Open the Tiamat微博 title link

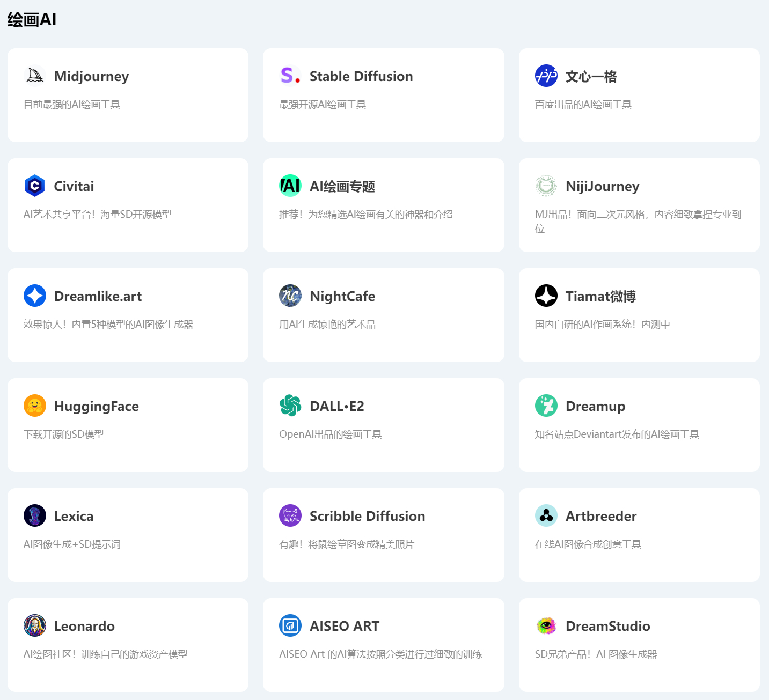600,296
